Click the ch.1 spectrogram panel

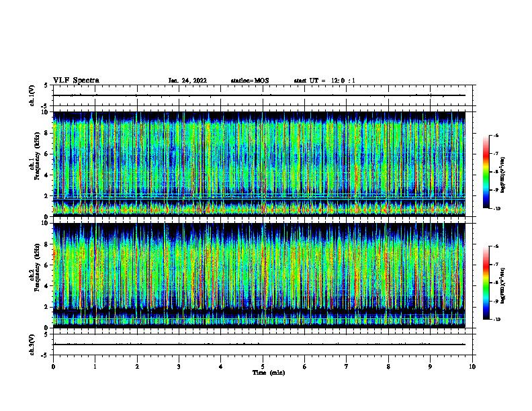coord(259,164)
